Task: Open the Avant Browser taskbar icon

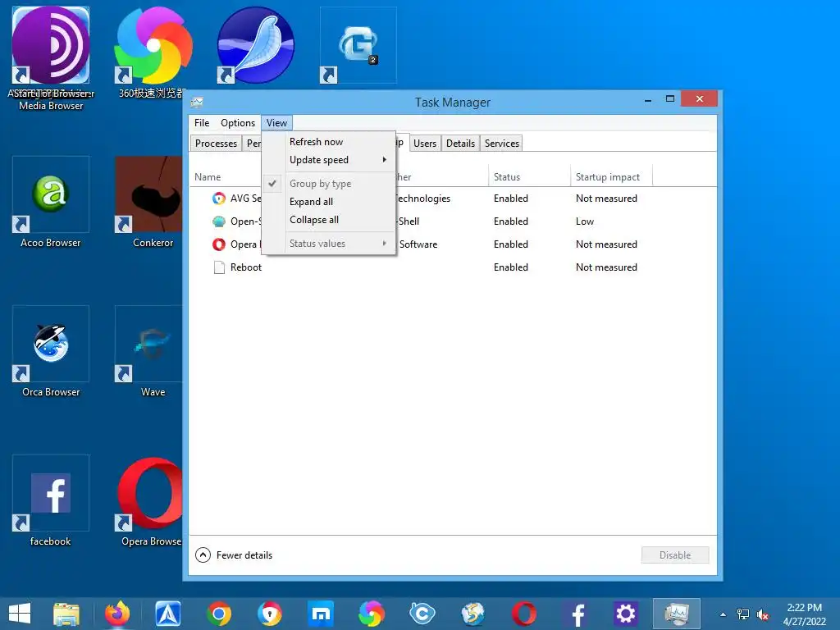Action: pos(167,614)
